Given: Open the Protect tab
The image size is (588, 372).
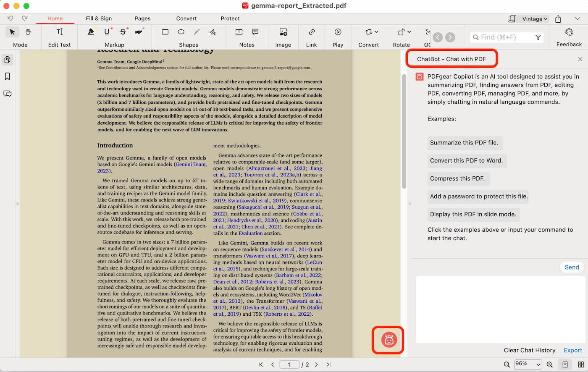Looking at the screenshot, I should 230,18.
